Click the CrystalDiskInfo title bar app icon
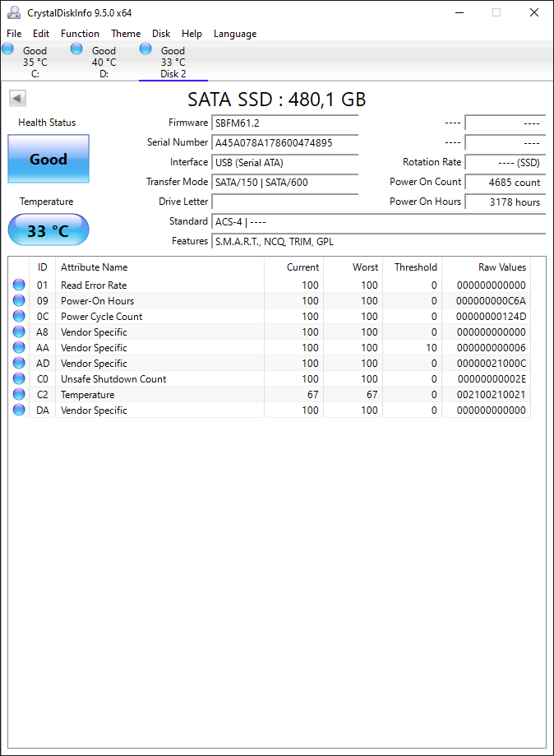Screen dimensions: 554x756 click(14, 12)
